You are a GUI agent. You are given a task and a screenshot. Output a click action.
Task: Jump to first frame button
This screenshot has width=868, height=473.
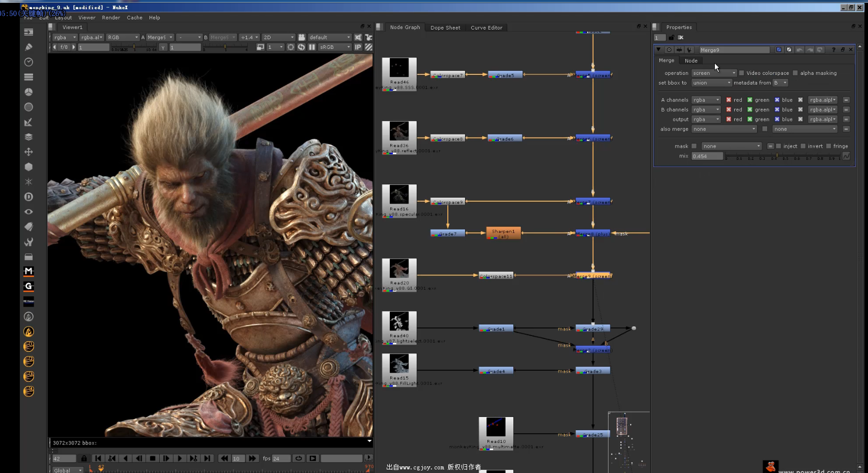[x=98, y=458]
